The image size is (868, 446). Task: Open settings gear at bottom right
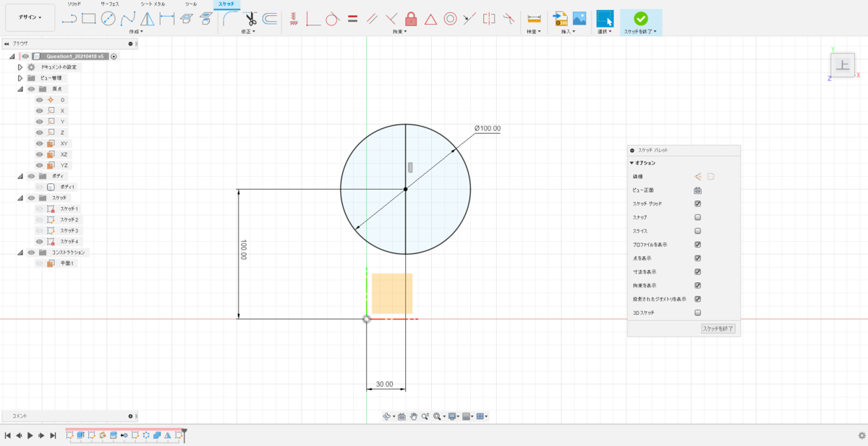pyautogui.click(x=861, y=435)
